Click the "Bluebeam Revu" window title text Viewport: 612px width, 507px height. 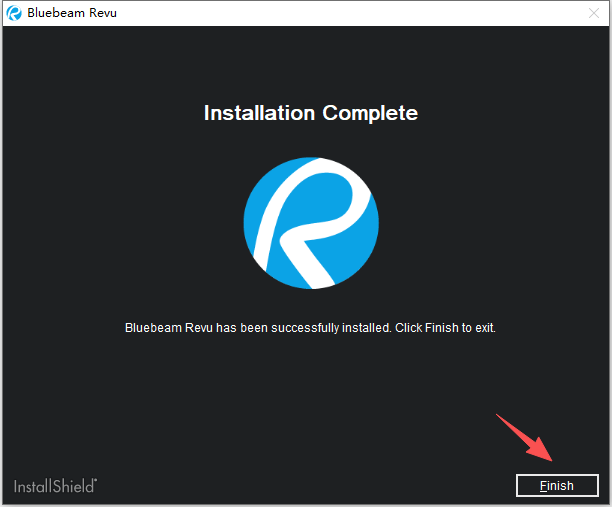click(x=72, y=13)
